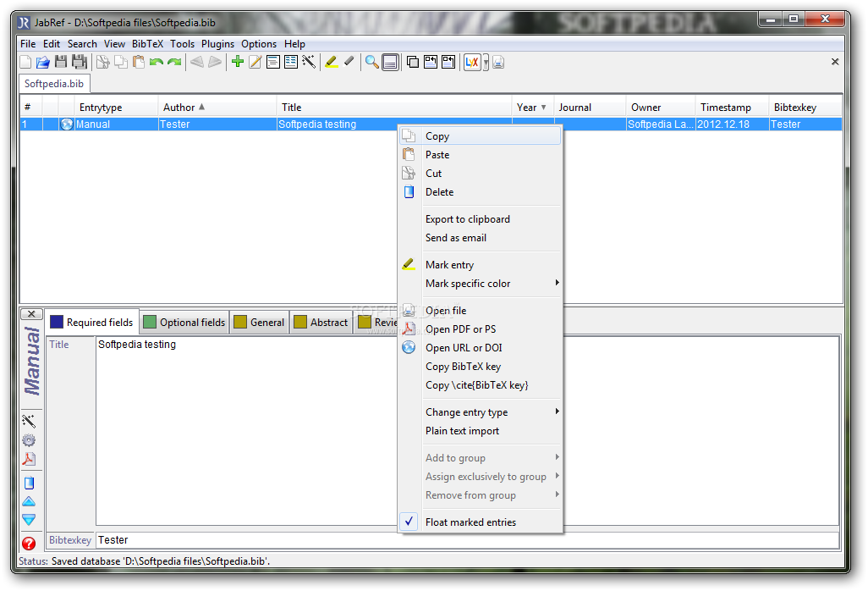Click the Bibtexkey input field
The width and height of the screenshot is (868, 591).
coord(468,540)
